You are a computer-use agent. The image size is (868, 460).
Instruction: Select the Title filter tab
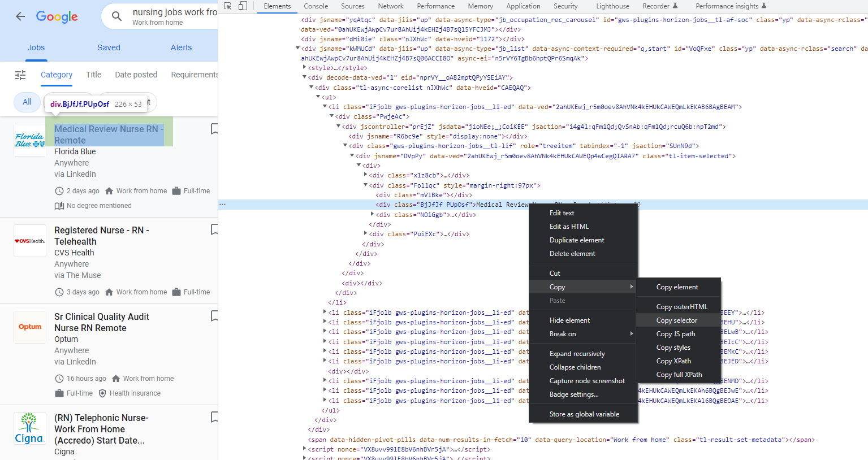[94, 75]
